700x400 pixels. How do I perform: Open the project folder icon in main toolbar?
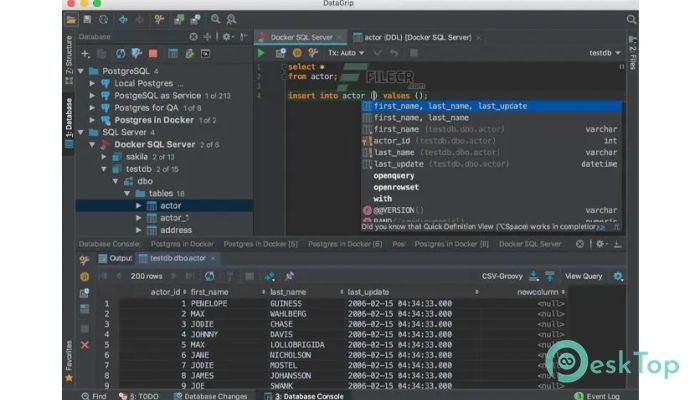tap(71, 20)
